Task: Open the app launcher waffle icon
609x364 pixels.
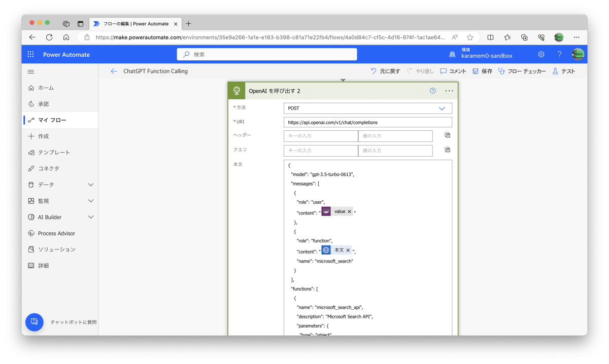Action: (x=30, y=55)
